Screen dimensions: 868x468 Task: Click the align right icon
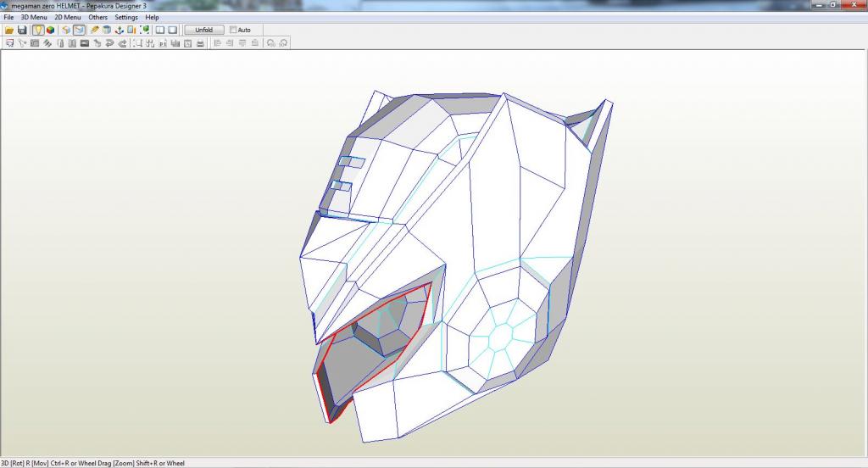coord(230,42)
